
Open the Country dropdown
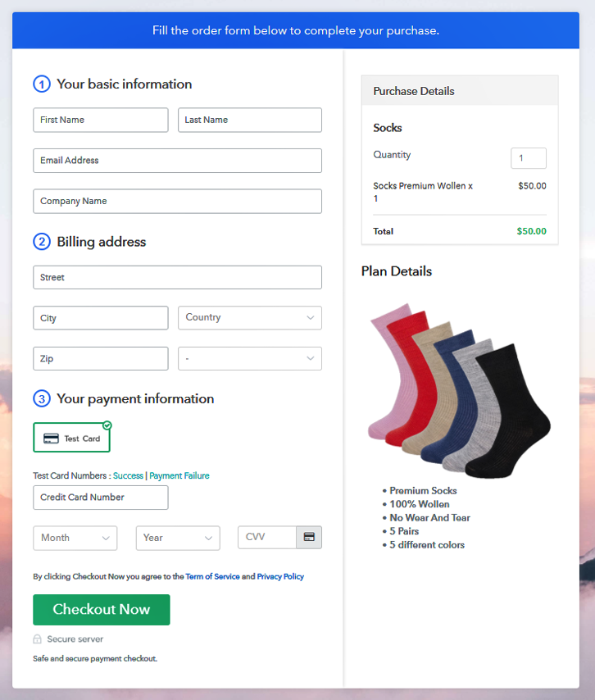coord(249,317)
